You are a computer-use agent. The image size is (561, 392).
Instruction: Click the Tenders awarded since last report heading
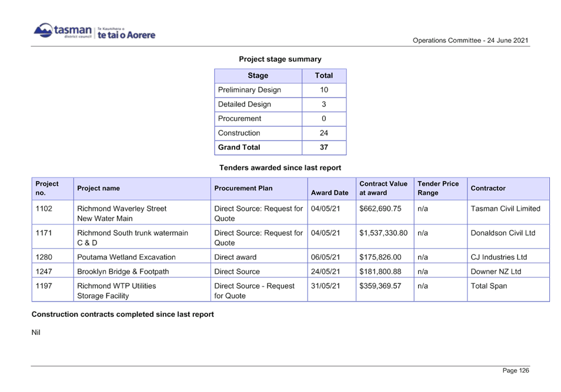click(x=280, y=167)
